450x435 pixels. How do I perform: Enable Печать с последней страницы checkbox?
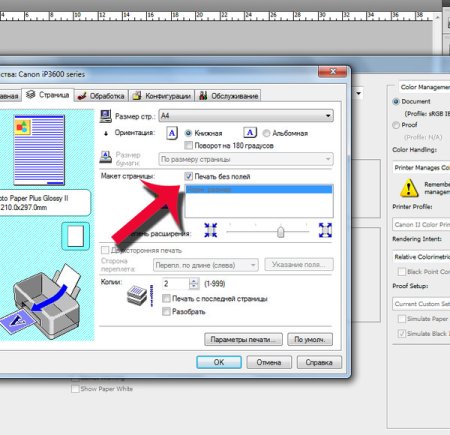click(x=166, y=298)
